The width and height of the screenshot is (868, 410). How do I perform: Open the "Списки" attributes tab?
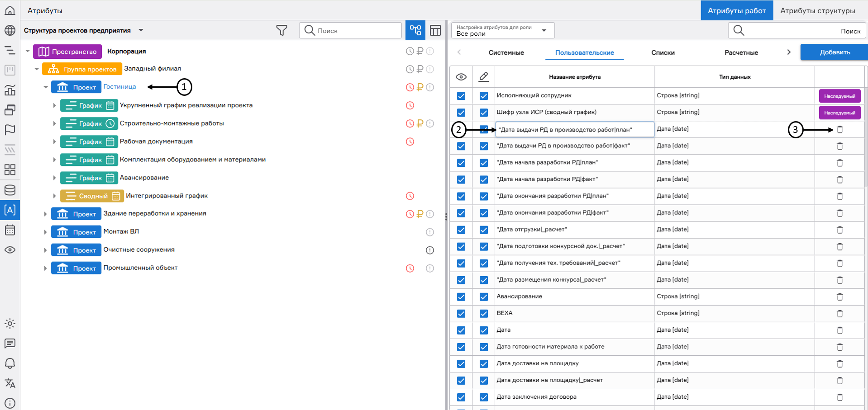pos(663,52)
